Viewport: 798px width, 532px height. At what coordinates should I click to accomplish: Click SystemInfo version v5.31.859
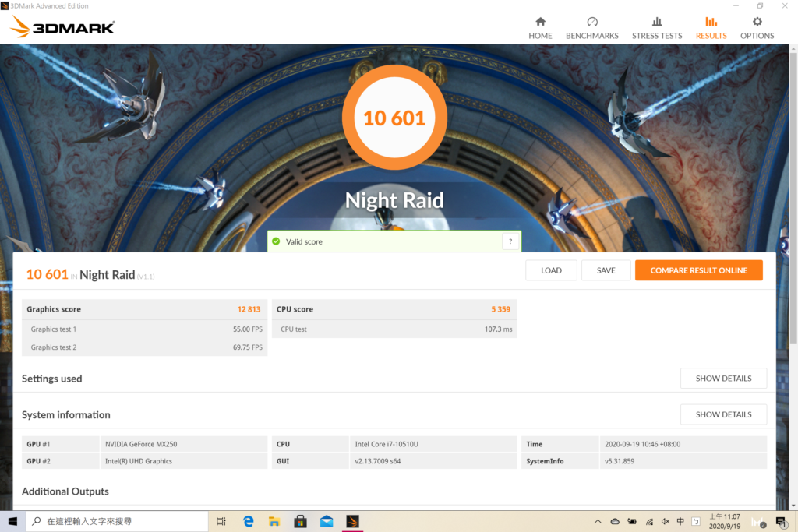point(620,461)
